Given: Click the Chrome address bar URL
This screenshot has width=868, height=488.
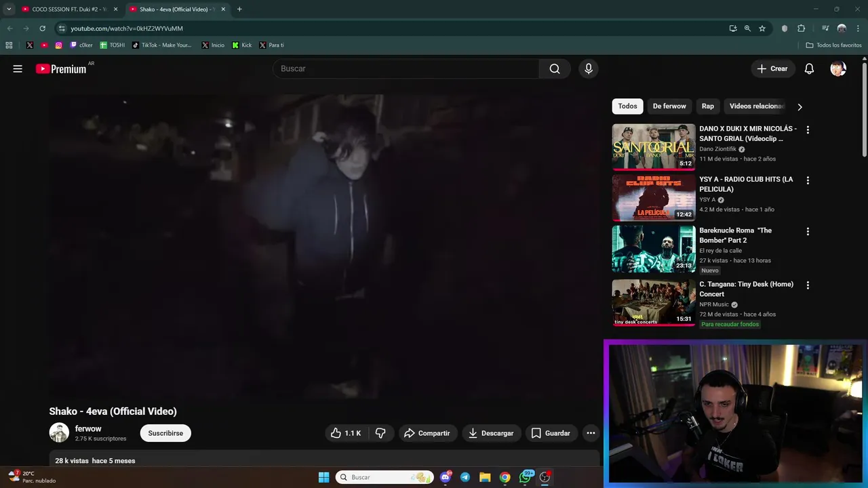Looking at the screenshot, I should (127, 28).
